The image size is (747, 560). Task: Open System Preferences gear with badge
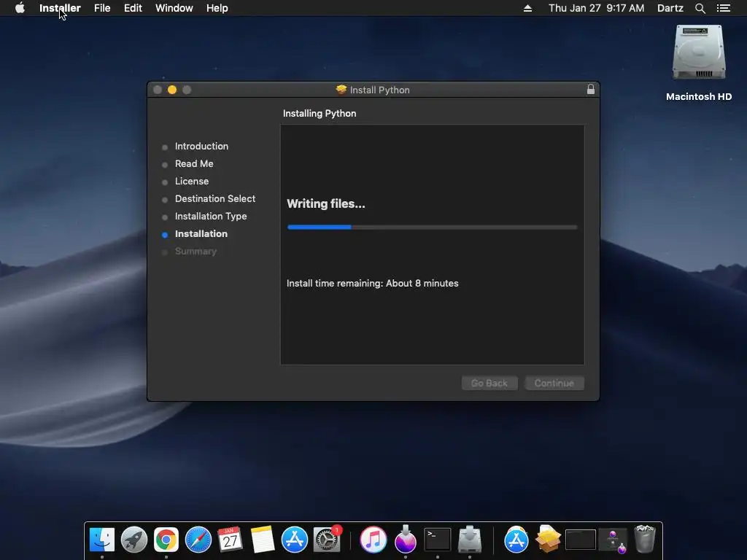[x=327, y=540]
